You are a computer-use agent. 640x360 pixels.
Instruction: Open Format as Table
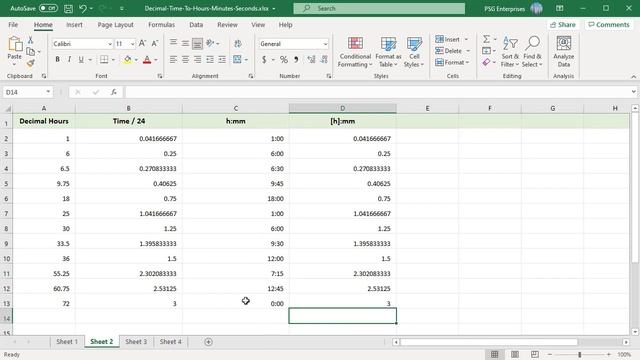pyautogui.click(x=388, y=52)
